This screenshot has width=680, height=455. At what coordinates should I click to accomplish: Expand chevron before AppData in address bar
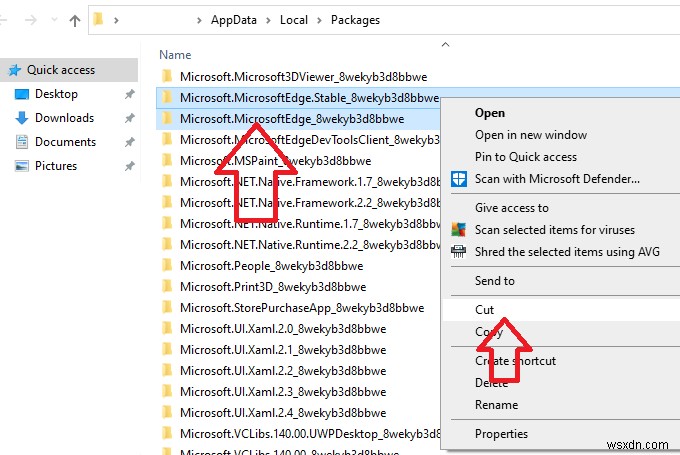[x=199, y=20]
